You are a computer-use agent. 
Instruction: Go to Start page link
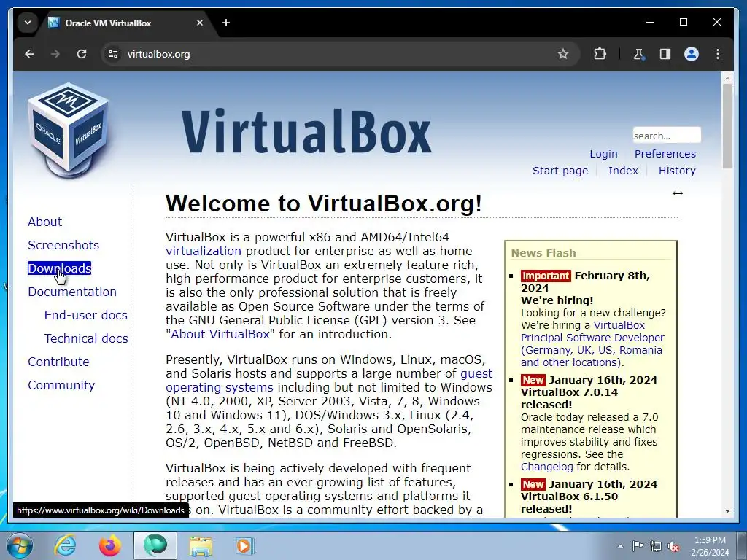[560, 171]
